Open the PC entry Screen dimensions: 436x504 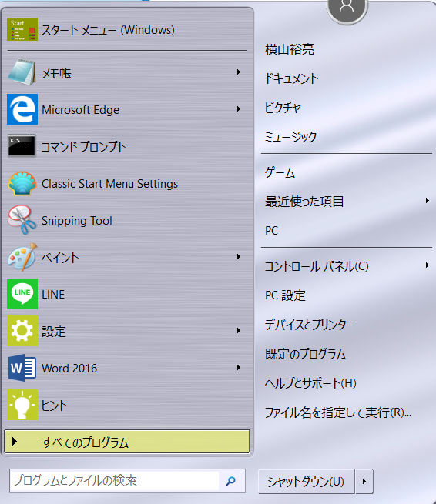[x=271, y=231]
